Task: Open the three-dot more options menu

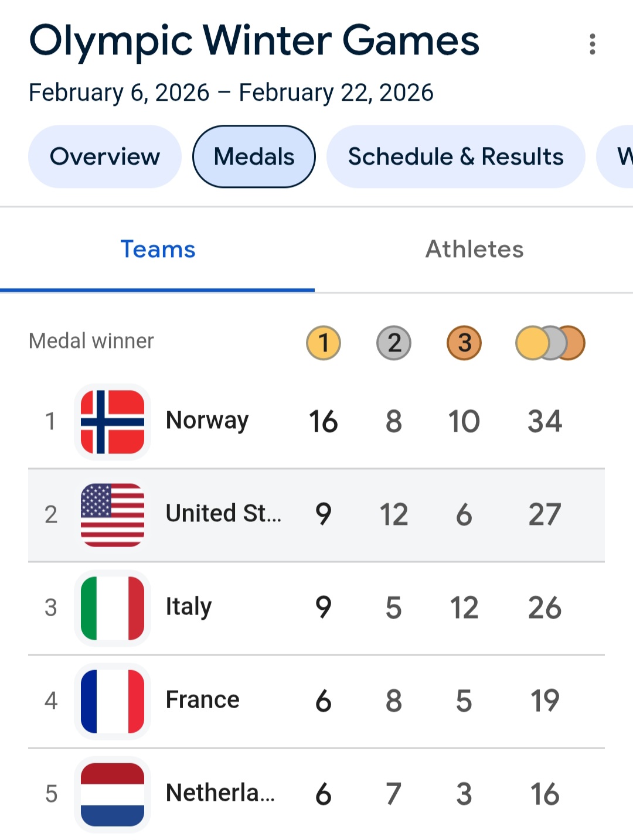Action: pyautogui.click(x=593, y=44)
